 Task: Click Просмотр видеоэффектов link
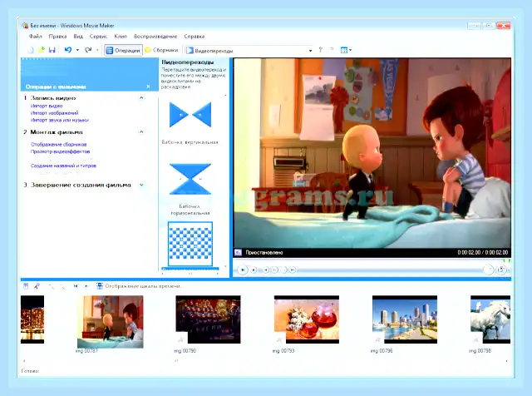click(x=61, y=151)
